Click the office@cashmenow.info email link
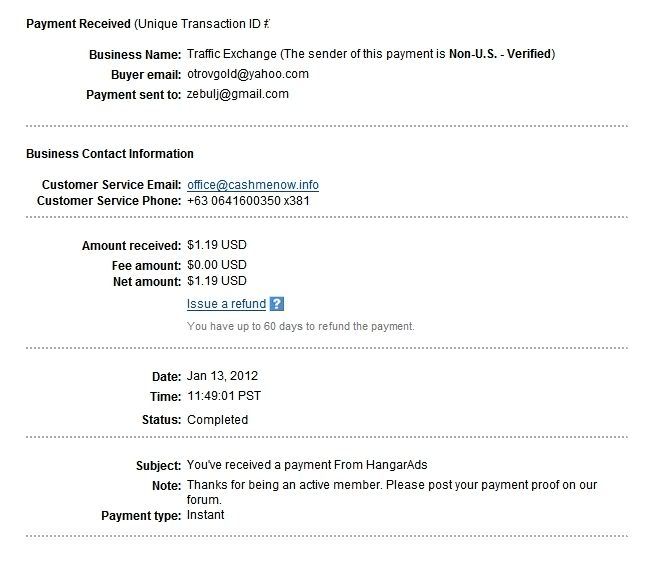Image resolution: width=650 pixels, height=570 pixels. coord(253,185)
